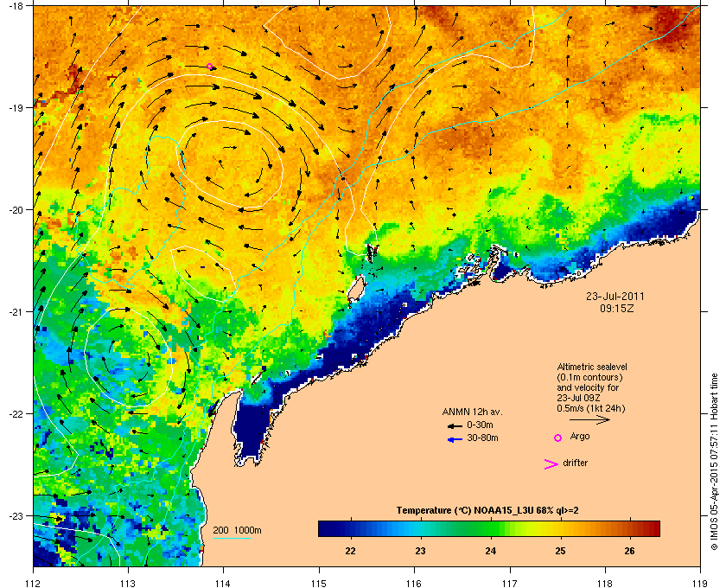Click the 0.5m/s velocity scale arrow
Image resolution: width=726 pixels, height=588 pixels.
[x=589, y=419]
